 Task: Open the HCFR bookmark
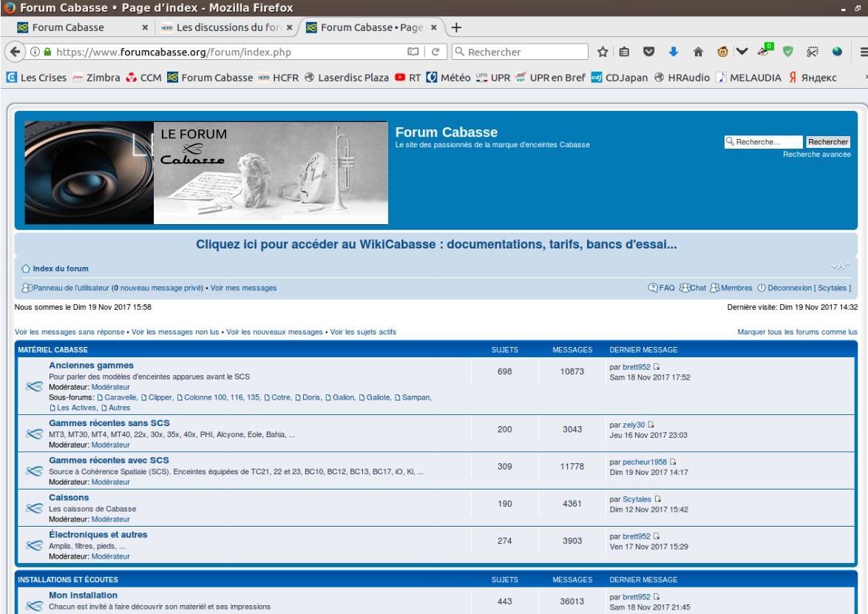pos(279,78)
